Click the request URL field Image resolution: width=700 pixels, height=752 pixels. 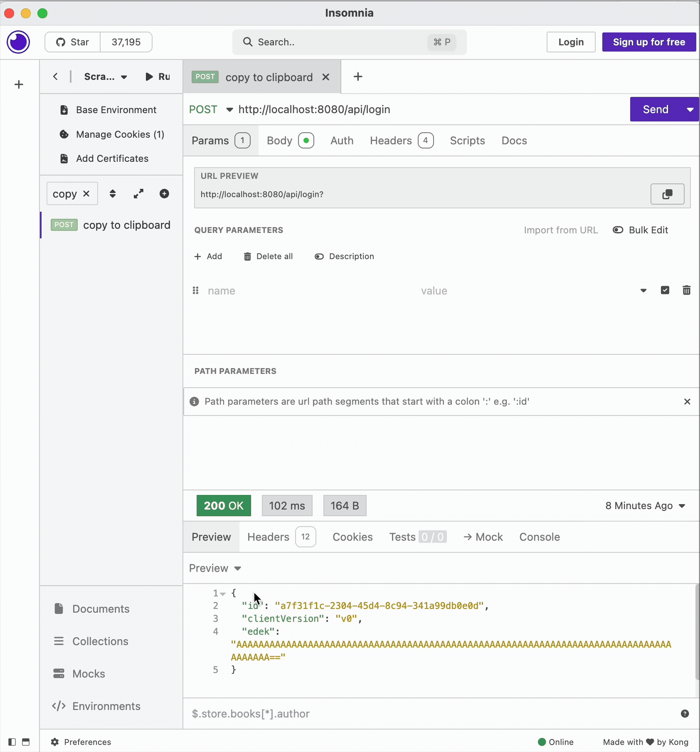click(x=432, y=109)
